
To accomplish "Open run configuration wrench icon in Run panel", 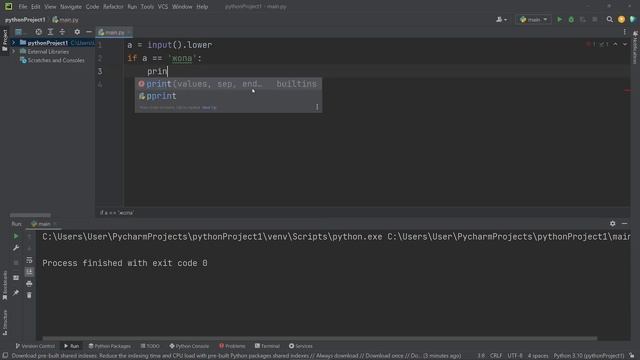I will [x=16, y=248].
